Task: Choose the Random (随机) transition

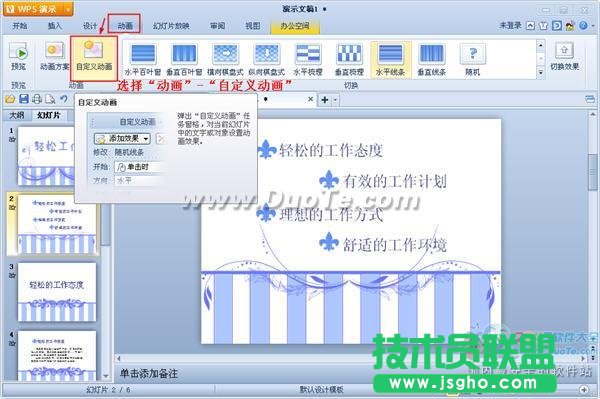Action: pyautogui.click(x=473, y=59)
